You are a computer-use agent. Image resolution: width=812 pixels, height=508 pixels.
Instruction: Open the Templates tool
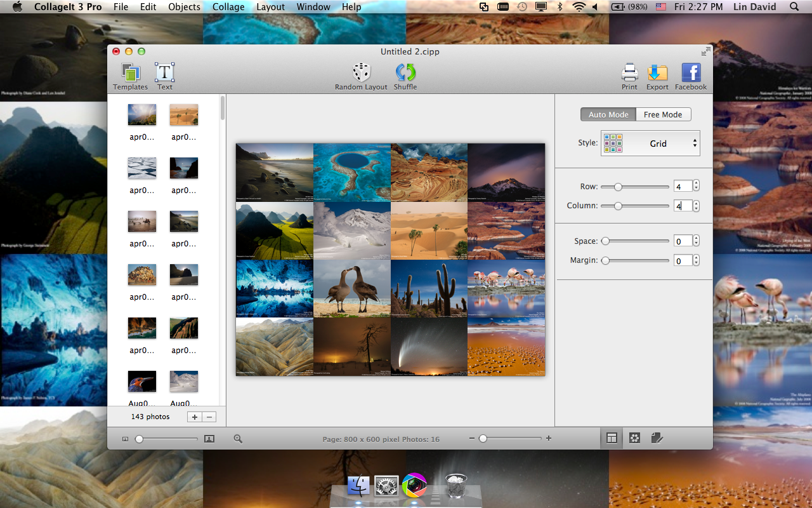tap(130, 77)
